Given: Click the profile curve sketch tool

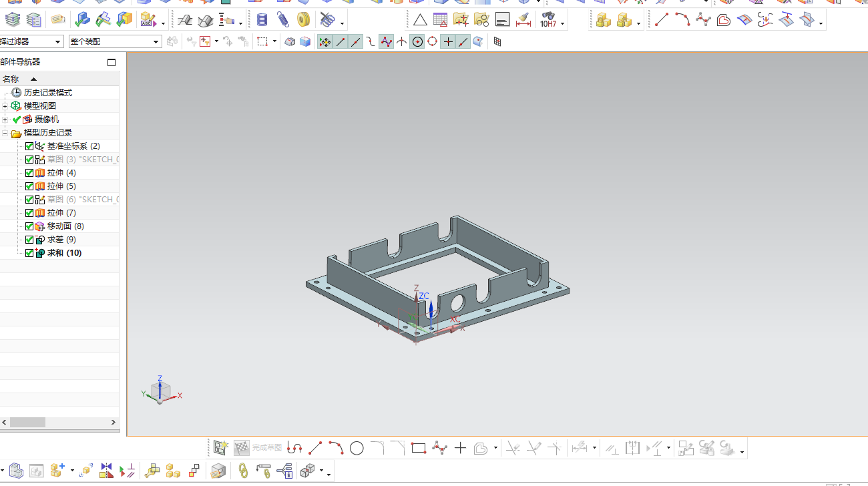Looking at the screenshot, I should tap(294, 448).
